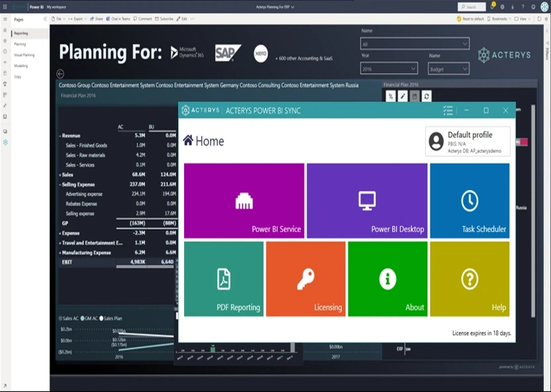
Task: Toggle the hamburger navigation menu
Action: (x=5, y=19)
